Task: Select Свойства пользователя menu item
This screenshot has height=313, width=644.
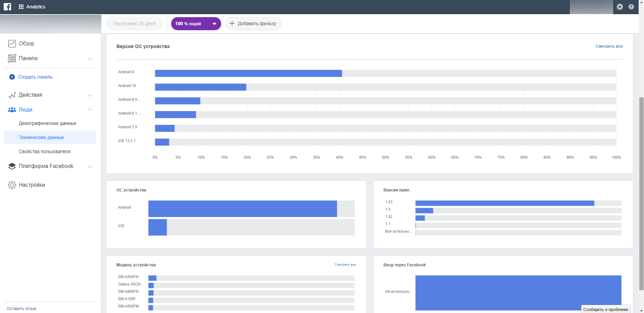Action: coord(44,151)
